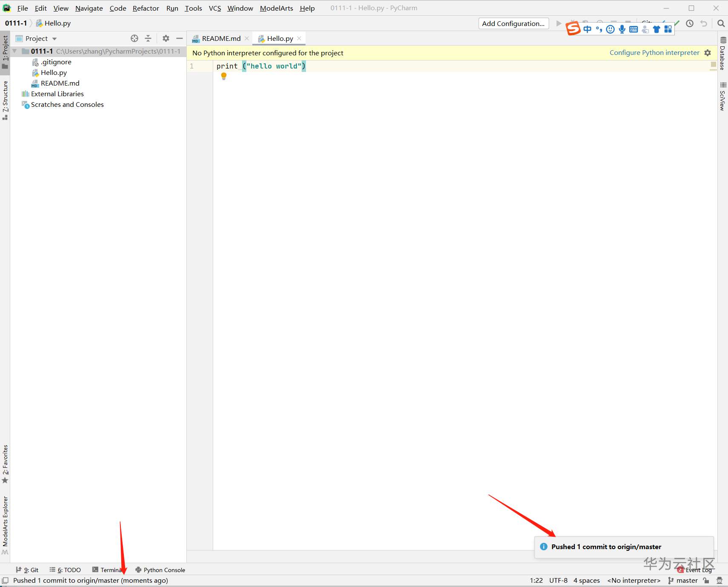Screen dimensions: 728x587
Task: Open the <No interpreter> selector in status bar
Action: pos(634,580)
